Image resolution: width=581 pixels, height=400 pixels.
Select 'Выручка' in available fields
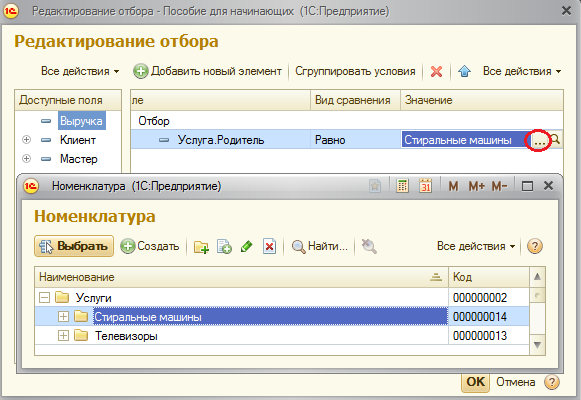coord(82,121)
